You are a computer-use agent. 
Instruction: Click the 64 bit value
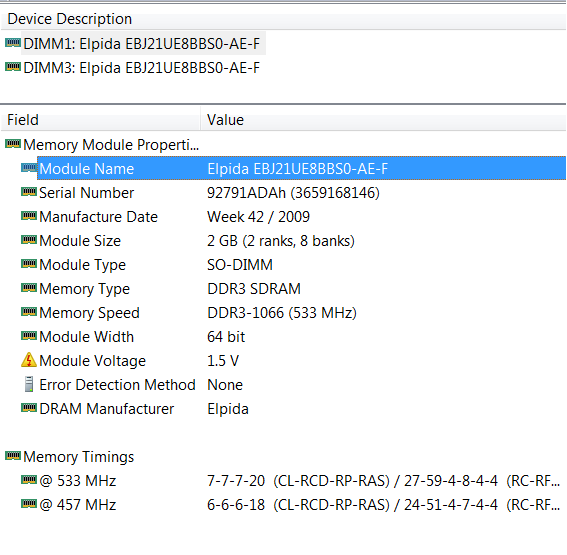pos(226,337)
